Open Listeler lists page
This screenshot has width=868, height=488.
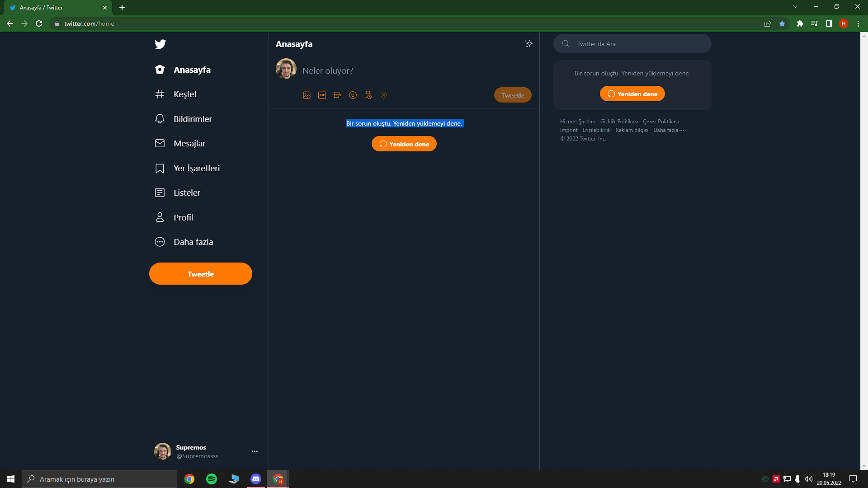coord(177,192)
